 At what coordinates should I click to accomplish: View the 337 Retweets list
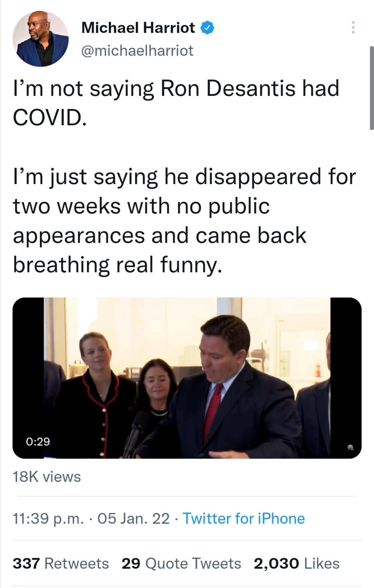tap(61, 563)
